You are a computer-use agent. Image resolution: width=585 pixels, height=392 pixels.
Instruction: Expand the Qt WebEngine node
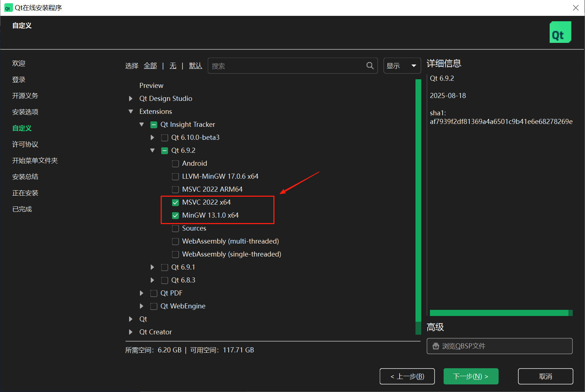click(141, 306)
